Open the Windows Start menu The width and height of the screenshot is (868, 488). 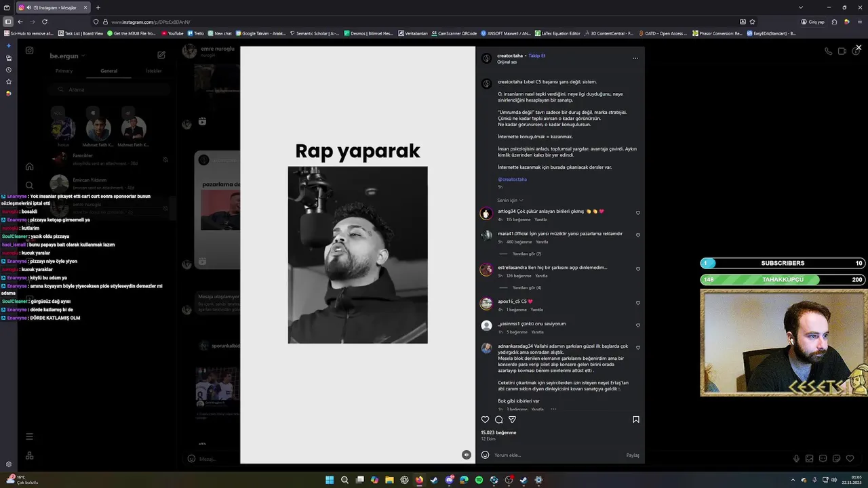(330, 480)
